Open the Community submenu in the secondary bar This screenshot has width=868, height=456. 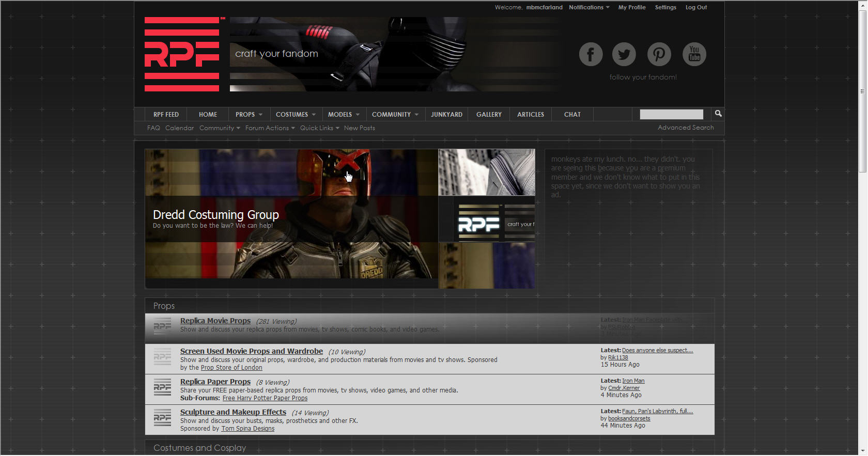[x=220, y=128]
